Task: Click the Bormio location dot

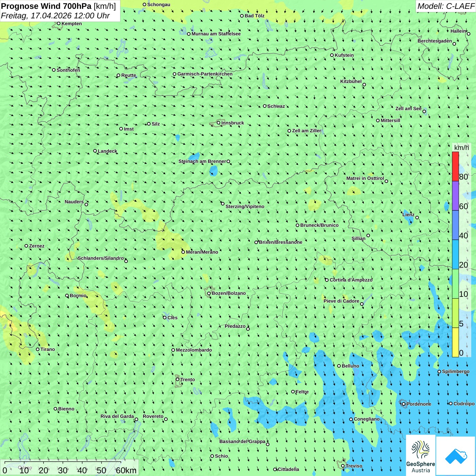Action: pos(67,295)
